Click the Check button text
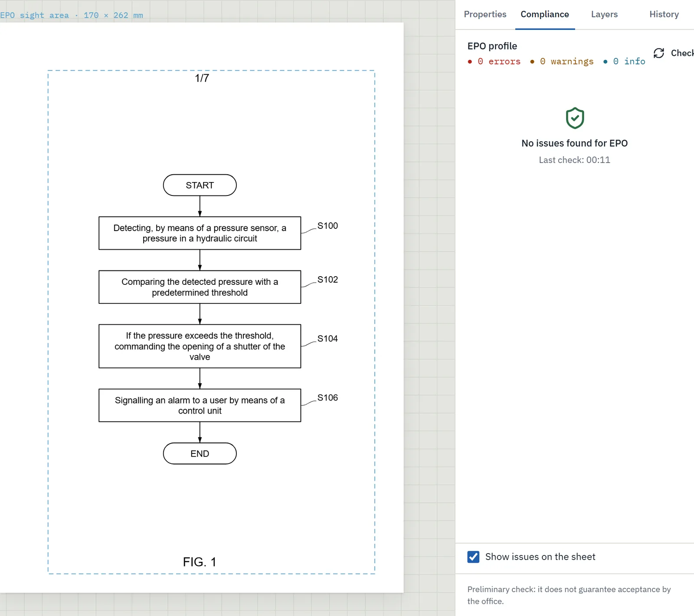The image size is (694, 616). pos(682,53)
